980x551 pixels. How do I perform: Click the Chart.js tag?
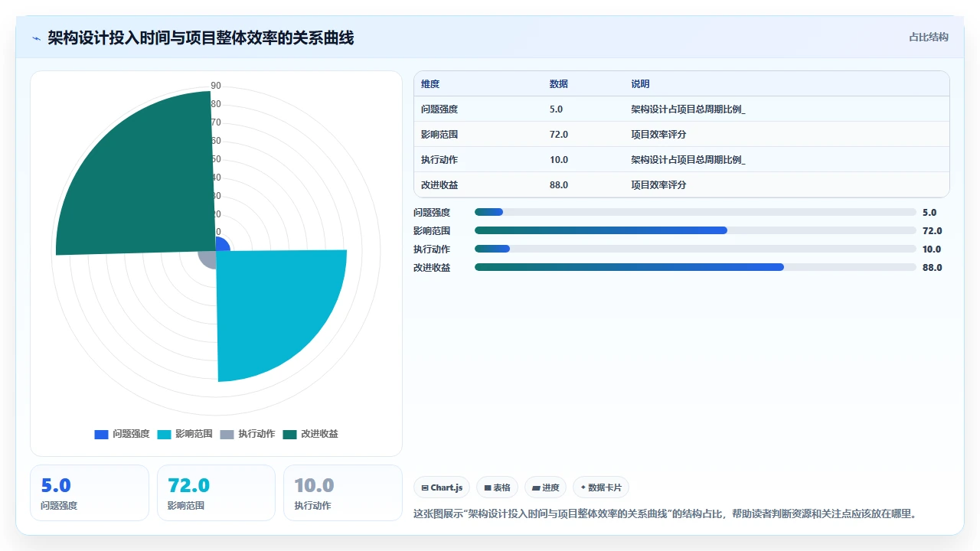(442, 487)
